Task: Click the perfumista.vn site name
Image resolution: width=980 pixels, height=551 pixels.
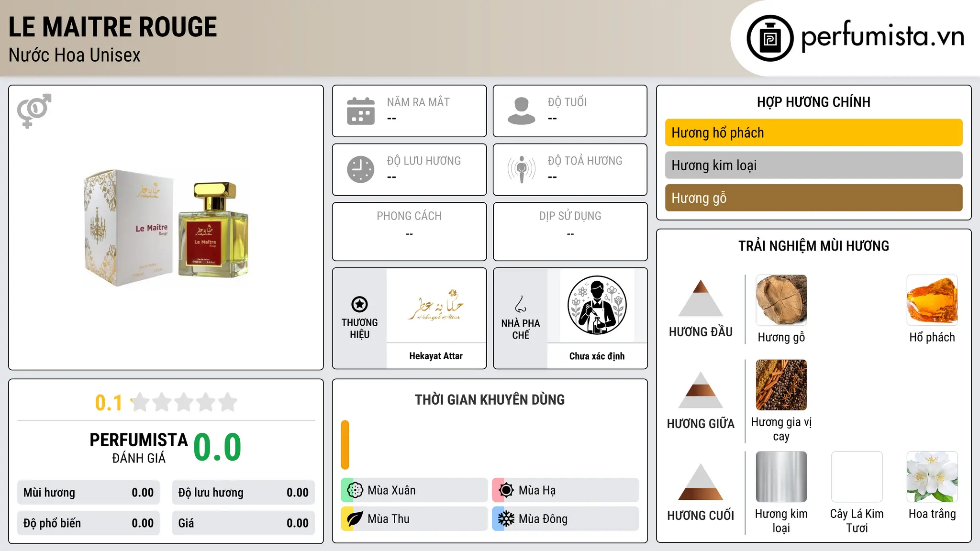Action: pos(882,36)
